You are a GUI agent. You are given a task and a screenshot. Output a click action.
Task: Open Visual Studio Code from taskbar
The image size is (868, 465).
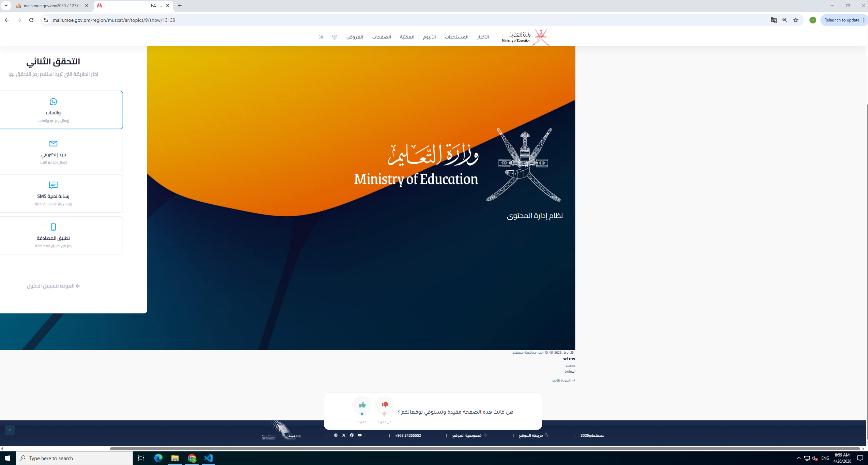click(x=208, y=458)
